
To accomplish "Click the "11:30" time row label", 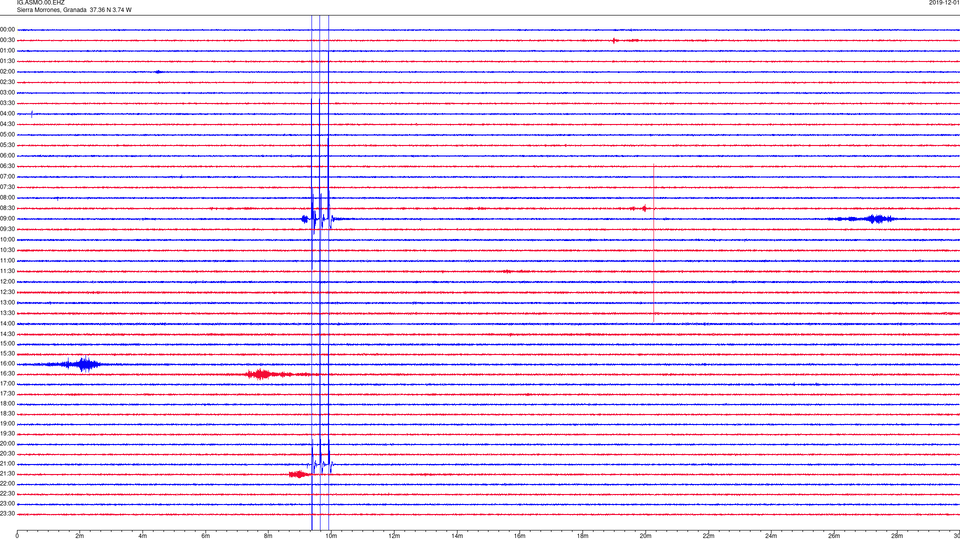I will pyautogui.click(x=7, y=271).
